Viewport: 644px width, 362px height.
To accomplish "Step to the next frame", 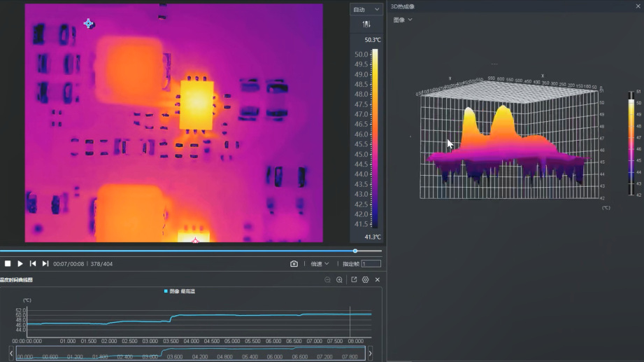I will (x=45, y=264).
